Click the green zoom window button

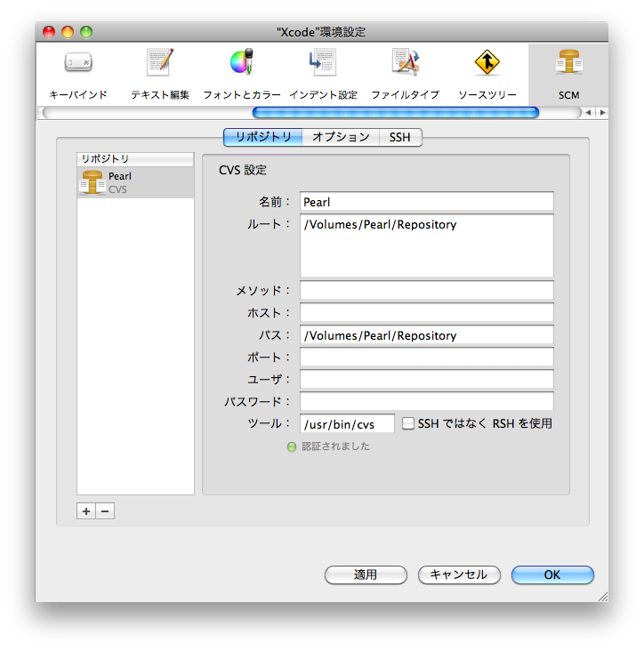[86, 32]
